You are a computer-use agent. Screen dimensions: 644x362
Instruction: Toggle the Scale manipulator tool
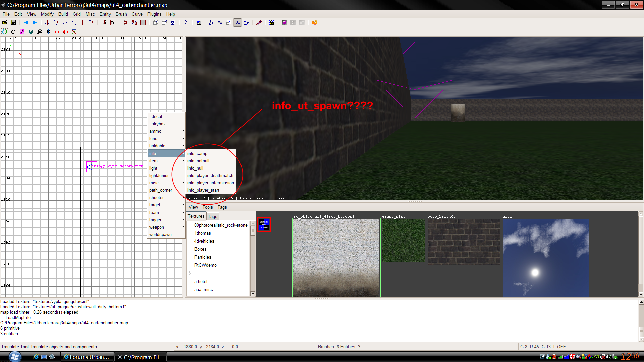[x=229, y=22]
